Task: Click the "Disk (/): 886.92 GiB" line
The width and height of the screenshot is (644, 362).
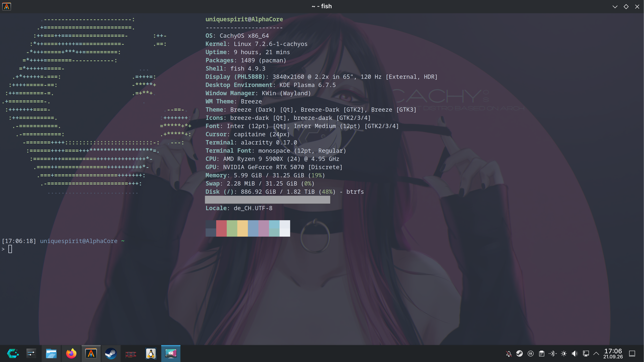Action: pos(285,192)
